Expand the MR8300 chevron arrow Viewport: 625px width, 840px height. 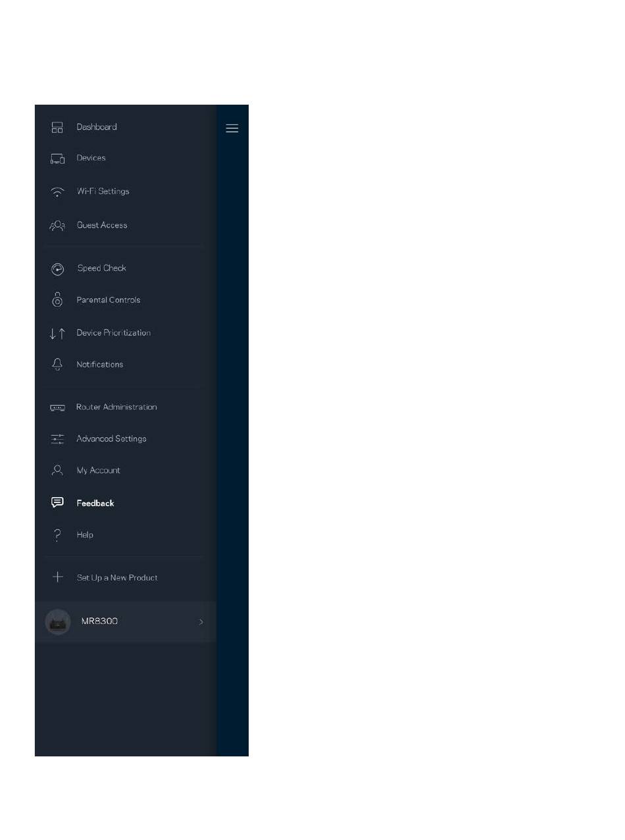[201, 621]
